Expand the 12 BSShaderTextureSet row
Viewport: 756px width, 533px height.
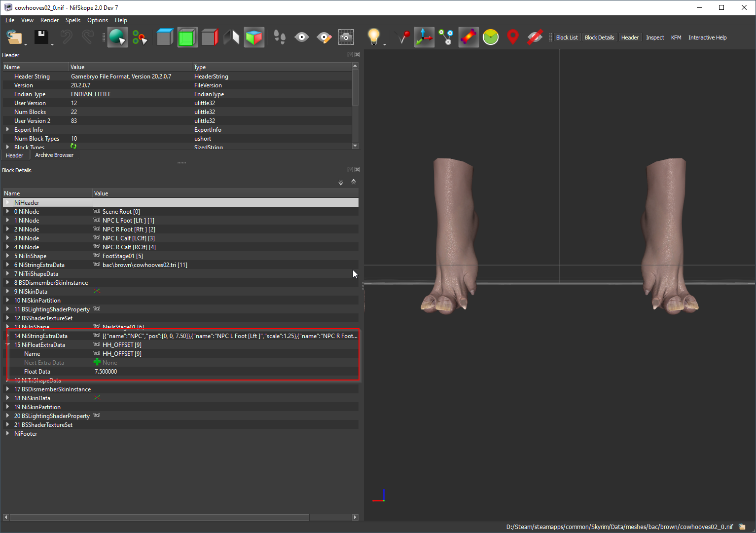[7, 318]
